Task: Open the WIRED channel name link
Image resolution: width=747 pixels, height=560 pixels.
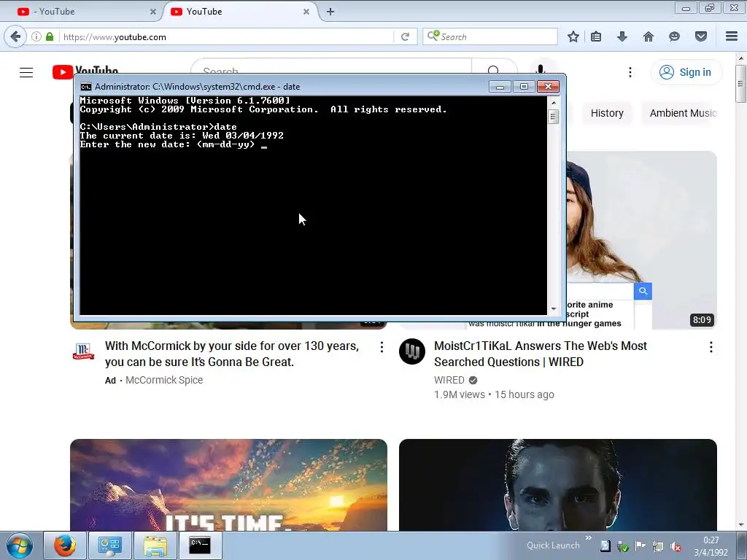Action: point(449,380)
